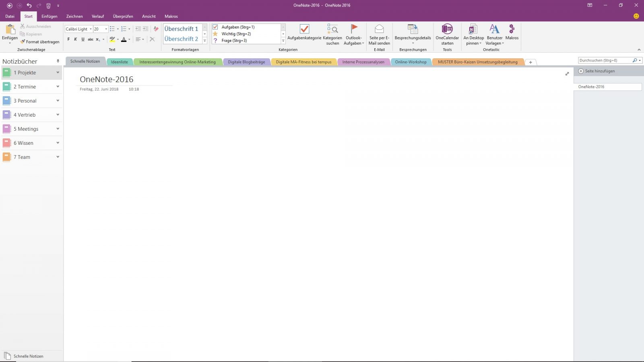This screenshot has height=362, width=644.
Task: Apply italic formatting with K button
Action: [x=75, y=39]
